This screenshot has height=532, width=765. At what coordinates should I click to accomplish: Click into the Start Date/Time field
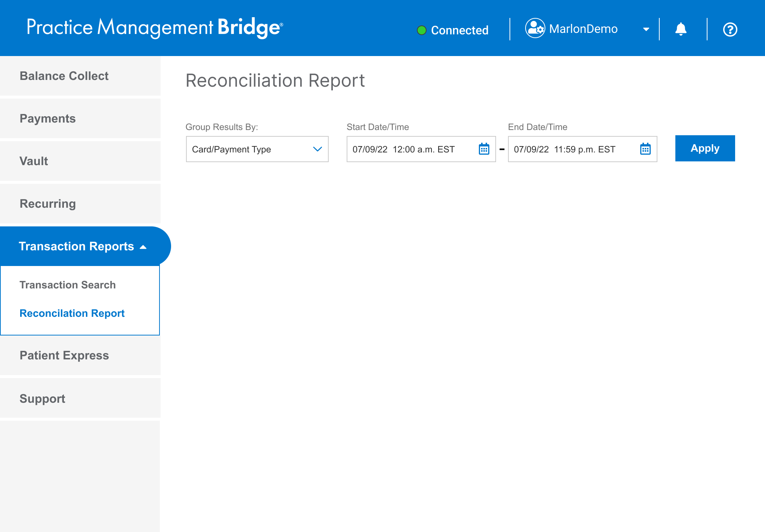[411, 149]
